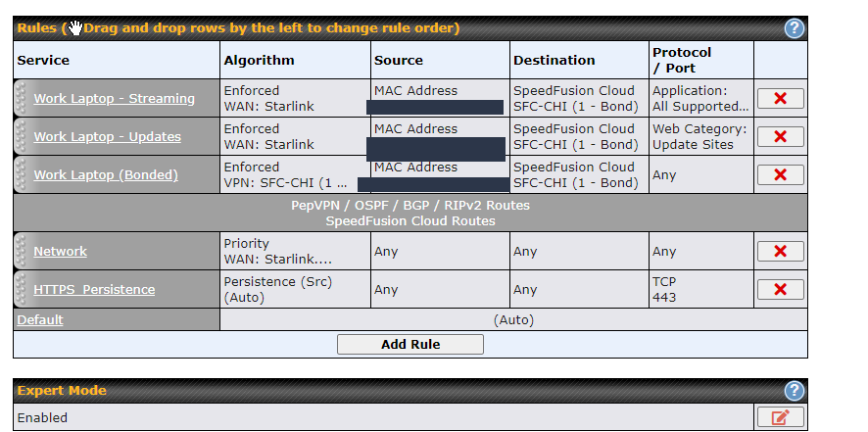Edit the Expert Mode setting
Screen dimensions: 868x432
click(x=780, y=417)
